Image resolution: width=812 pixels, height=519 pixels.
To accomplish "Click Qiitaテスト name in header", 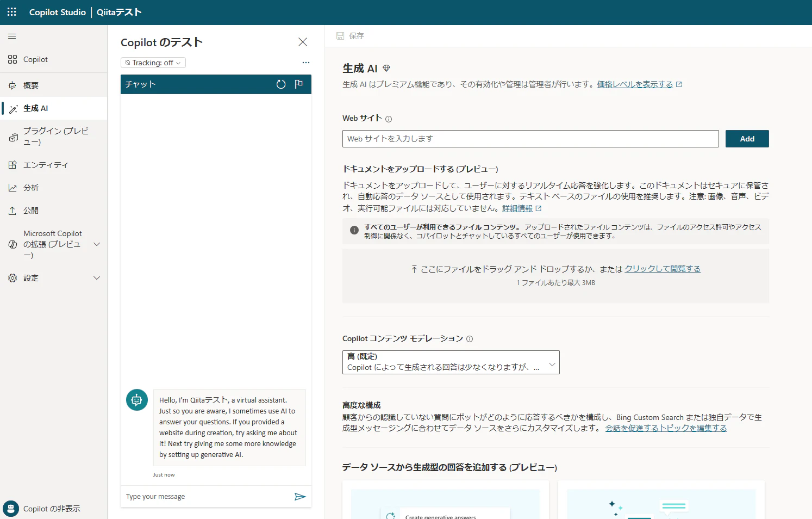I will [119, 12].
